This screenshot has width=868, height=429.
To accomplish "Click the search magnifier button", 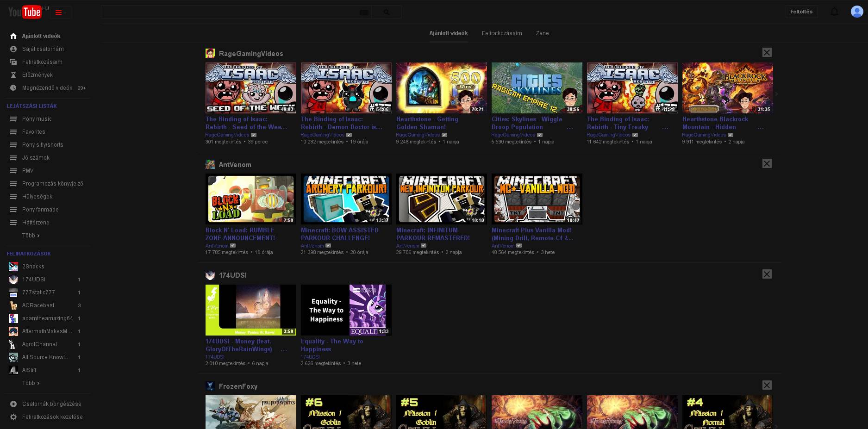I will point(387,12).
